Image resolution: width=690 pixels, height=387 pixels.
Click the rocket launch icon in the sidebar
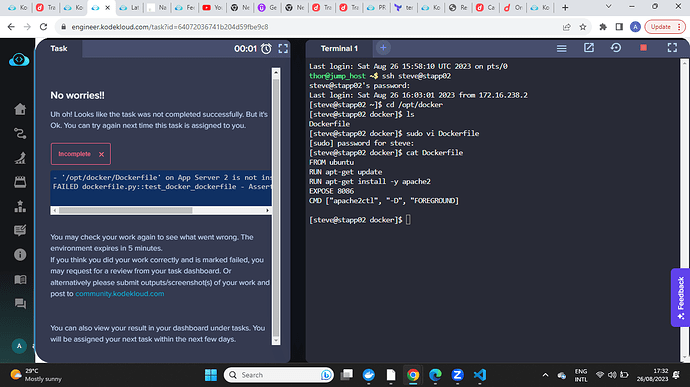(20, 158)
